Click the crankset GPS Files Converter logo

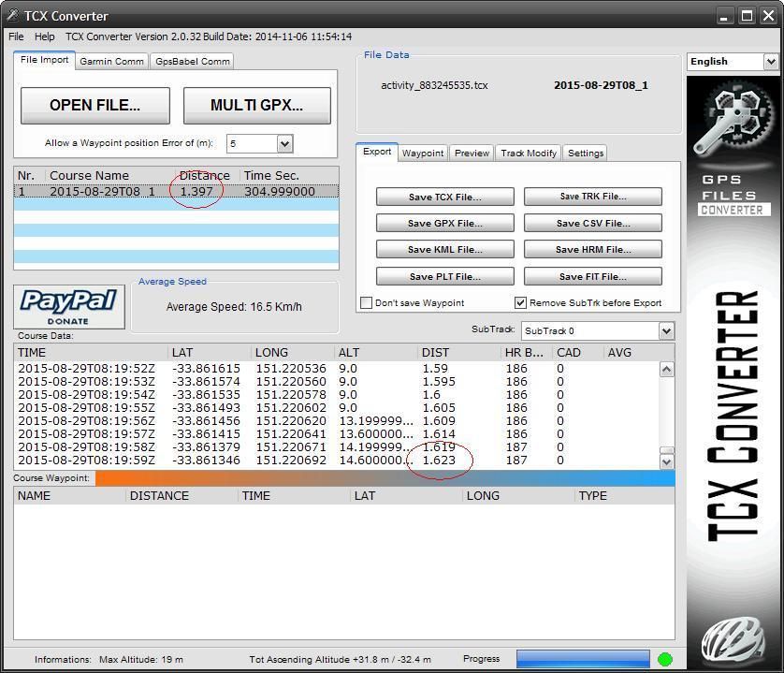732,149
